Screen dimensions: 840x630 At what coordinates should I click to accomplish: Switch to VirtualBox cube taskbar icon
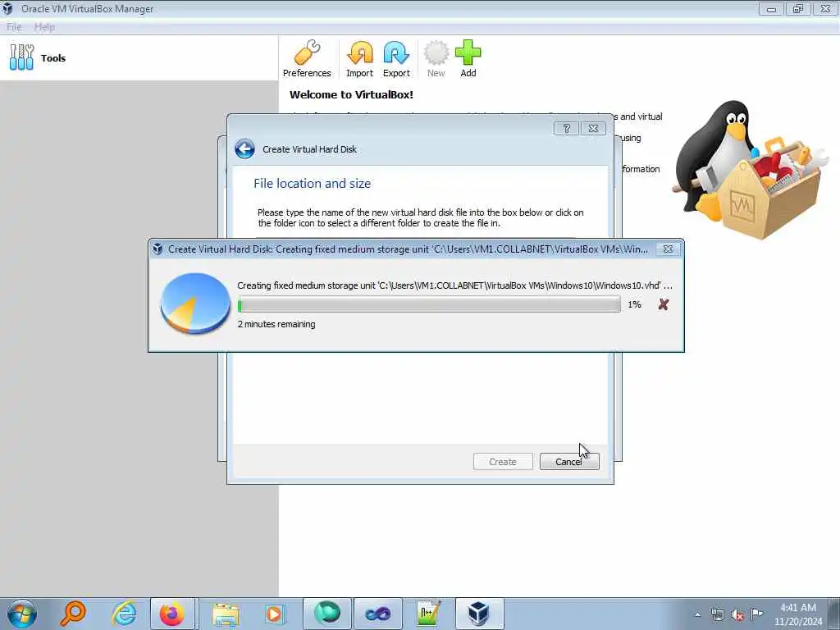point(479,614)
